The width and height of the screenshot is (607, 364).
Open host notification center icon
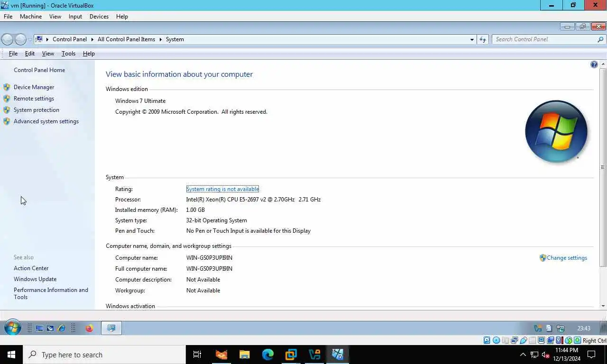(591, 355)
